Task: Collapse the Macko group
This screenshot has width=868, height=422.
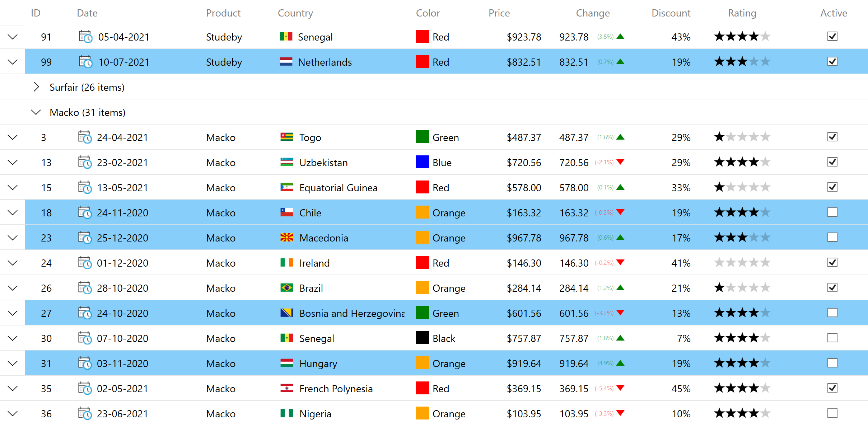Action: (x=36, y=112)
